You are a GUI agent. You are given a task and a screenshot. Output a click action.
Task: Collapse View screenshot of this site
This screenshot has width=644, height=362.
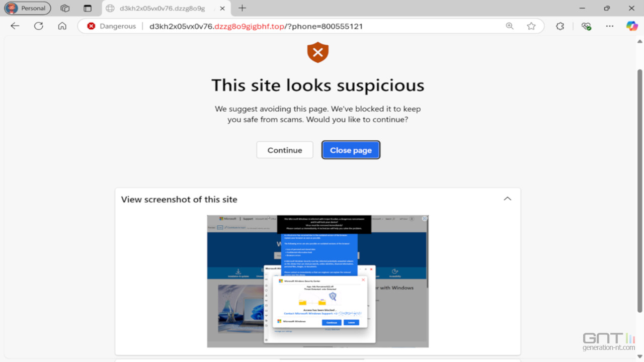tap(508, 199)
